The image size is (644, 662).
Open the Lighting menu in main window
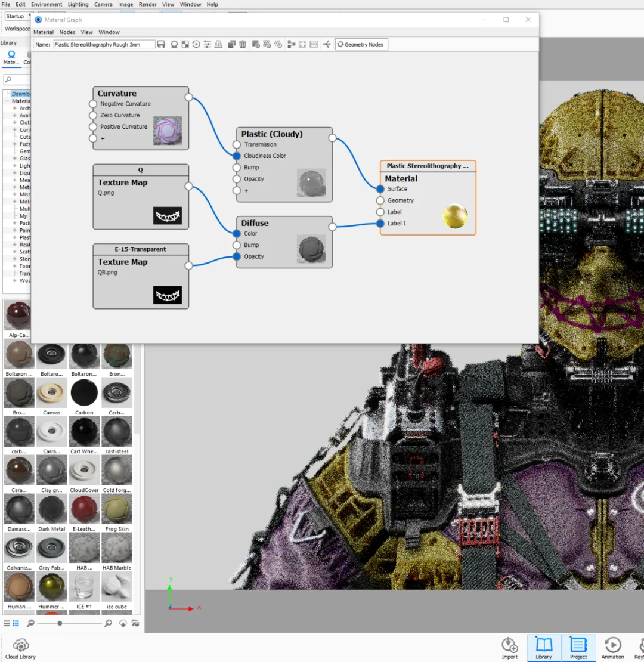click(78, 4)
